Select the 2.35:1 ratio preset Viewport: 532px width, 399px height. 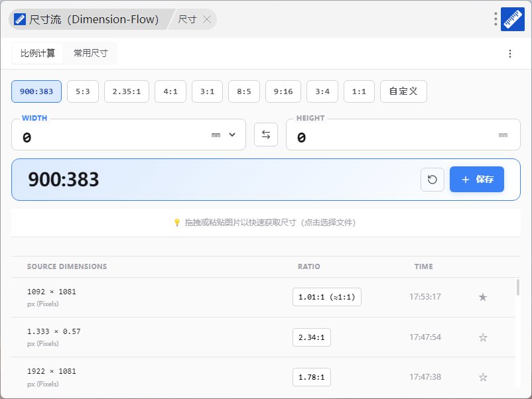tap(126, 91)
